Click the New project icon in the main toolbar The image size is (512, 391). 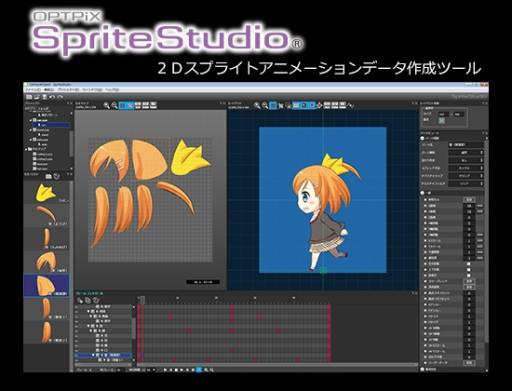(29, 97)
